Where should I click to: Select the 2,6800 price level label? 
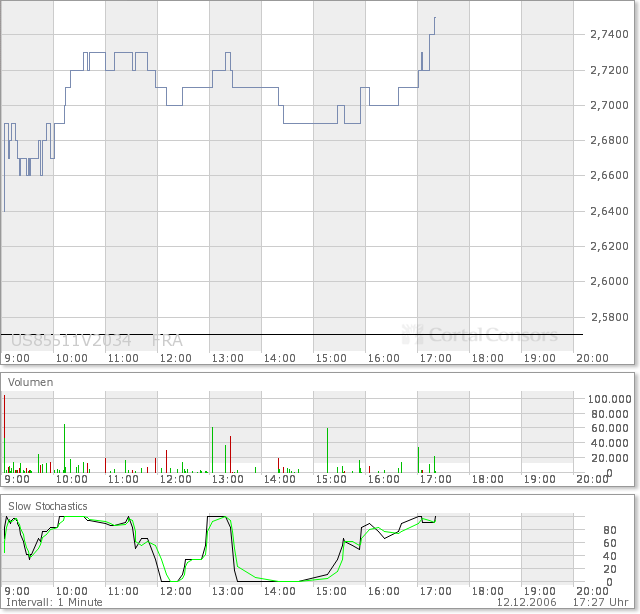tap(609, 140)
